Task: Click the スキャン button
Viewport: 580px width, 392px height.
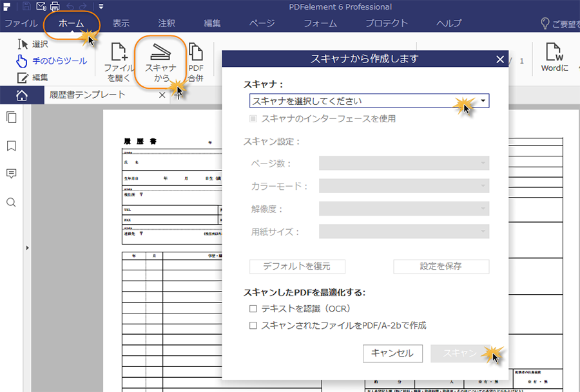Action: [460, 353]
